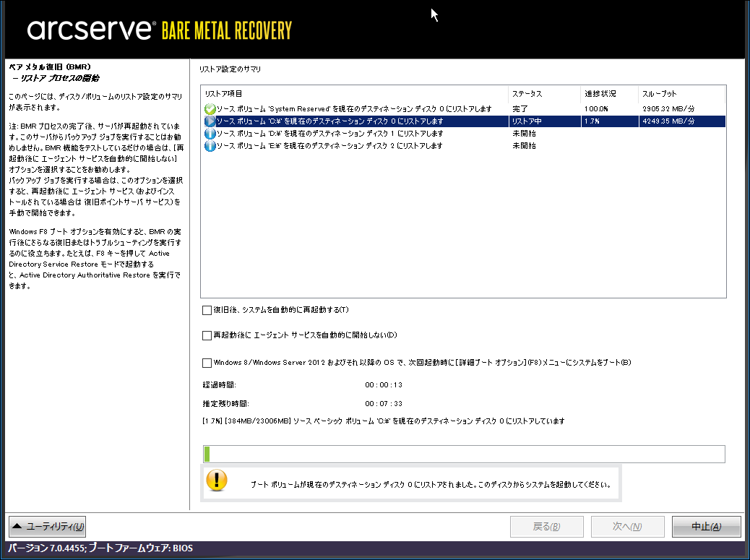Click the 推定残り時間 label
Image resolution: width=750 pixels, height=560 pixels.
(x=225, y=404)
